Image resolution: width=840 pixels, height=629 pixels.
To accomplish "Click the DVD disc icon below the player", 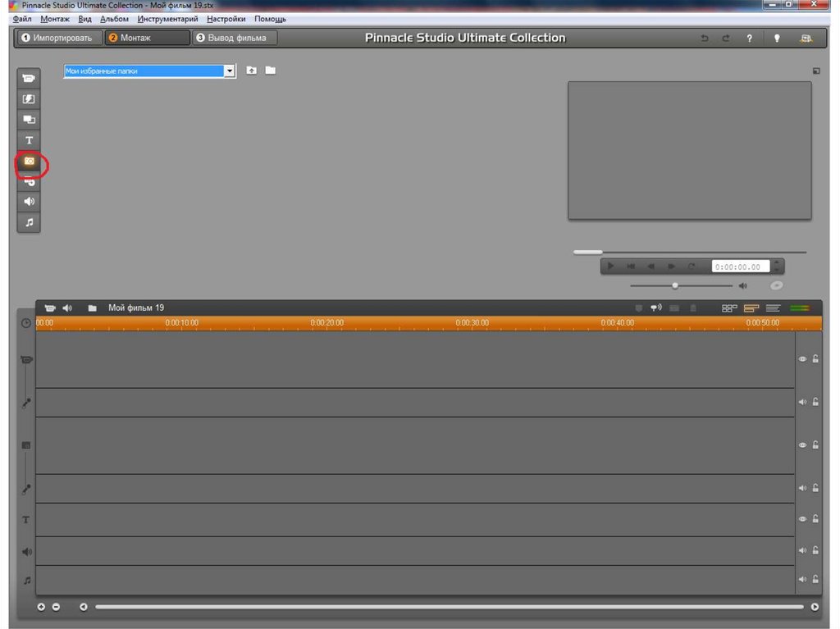I will coord(776,285).
